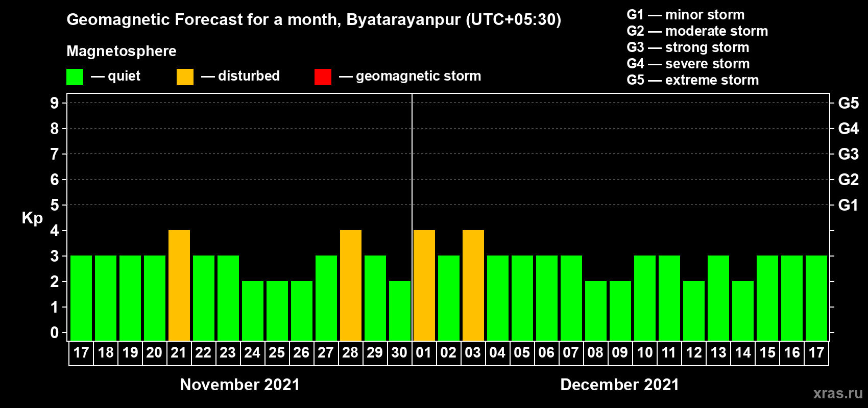Click the date label 25
Viewport: 868px width, 408px height.
click(277, 353)
